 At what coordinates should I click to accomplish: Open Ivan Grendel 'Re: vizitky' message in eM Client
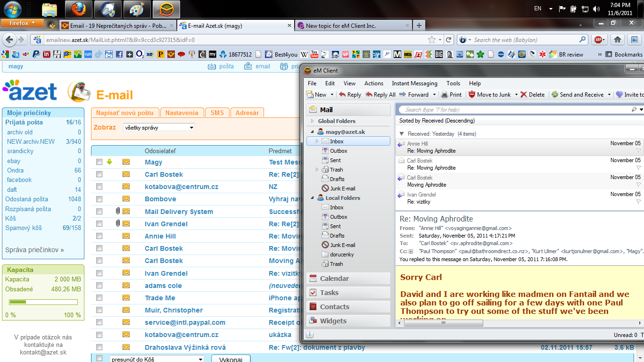(x=519, y=198)
